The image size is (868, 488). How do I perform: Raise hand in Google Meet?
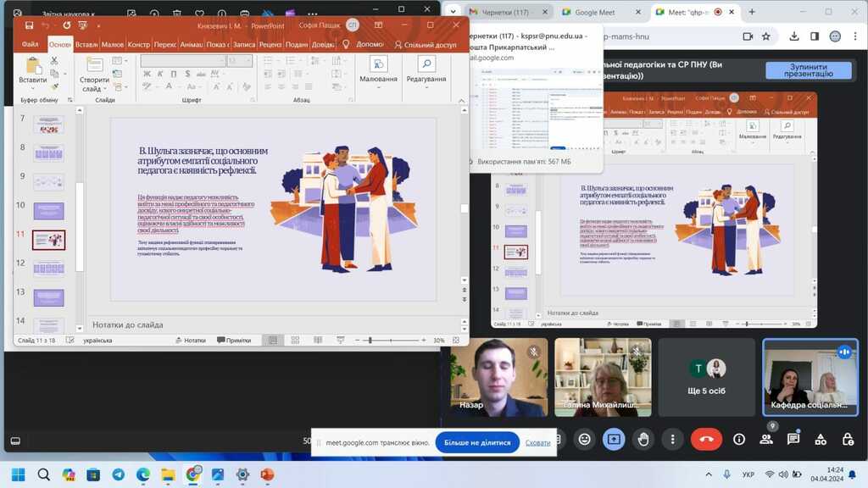coord(643,439)
